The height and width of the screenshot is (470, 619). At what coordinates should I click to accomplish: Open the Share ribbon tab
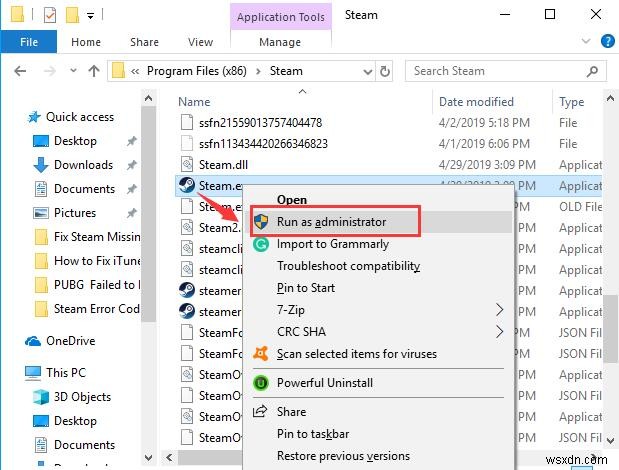pos(144,42)
